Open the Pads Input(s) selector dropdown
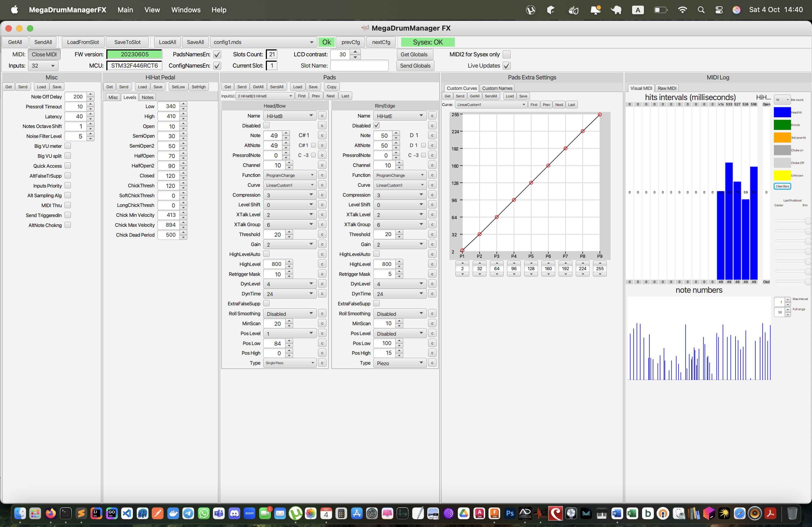 click(x=265, y=96)
